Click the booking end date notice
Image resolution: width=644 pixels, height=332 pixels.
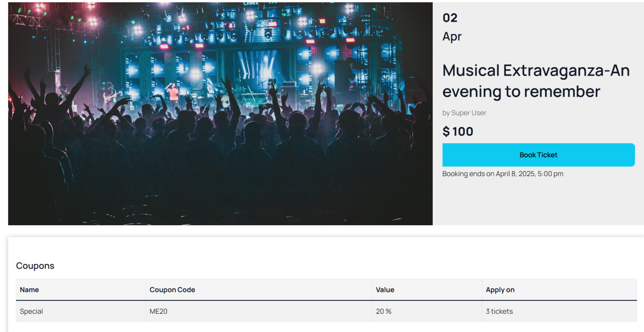pos(503,174)
